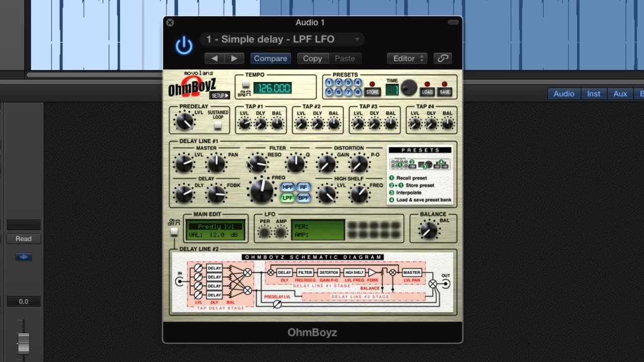The width and height of the screenshot is (644, 362).
Task: Toggle the tempo BPM sync switch
Action: coord(246,84)
